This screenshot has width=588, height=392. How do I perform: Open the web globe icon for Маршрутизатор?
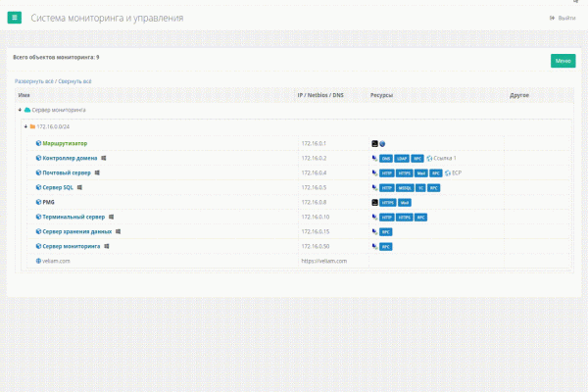(382, 143)
